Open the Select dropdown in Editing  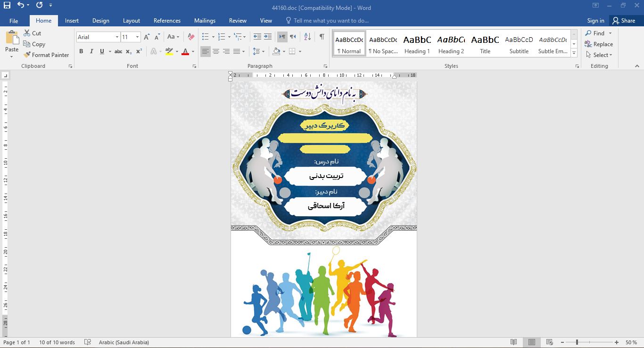599,55
